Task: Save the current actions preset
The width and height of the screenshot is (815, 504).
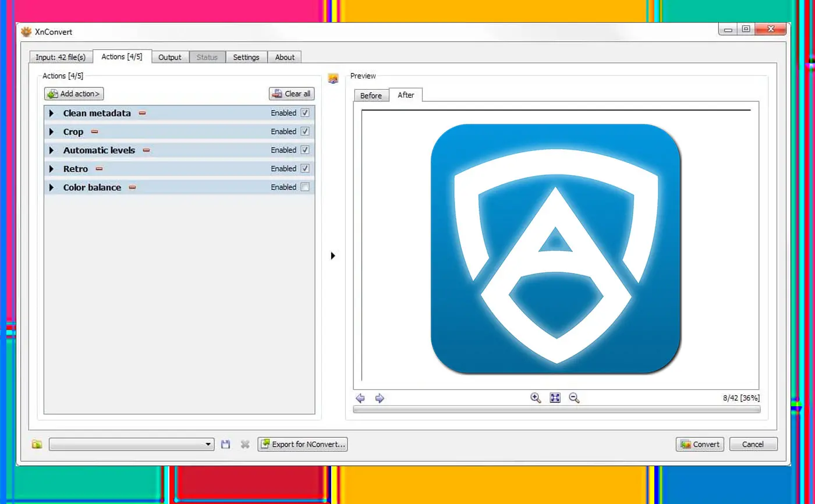Action: tap(225, 444)
